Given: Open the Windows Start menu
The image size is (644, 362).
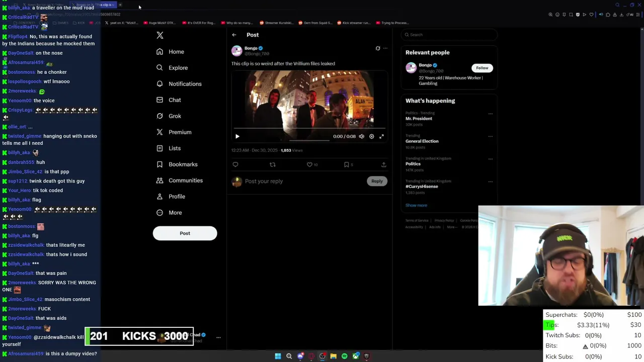Looking at the screenshot, I should [278, 356].
